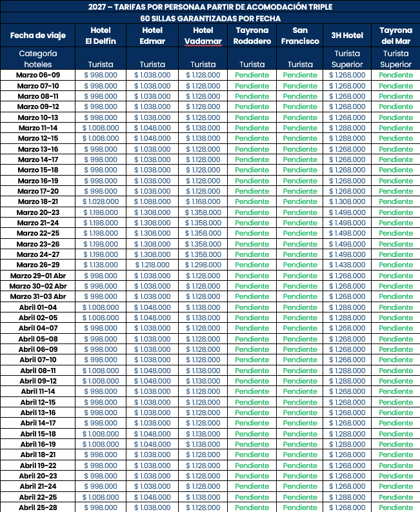This screenshot has height=512, width=420.
Task: Click the '2027 – TARIFAS POR PERSONA' title row
Action: pyautogui.click(x=210, y=6)
